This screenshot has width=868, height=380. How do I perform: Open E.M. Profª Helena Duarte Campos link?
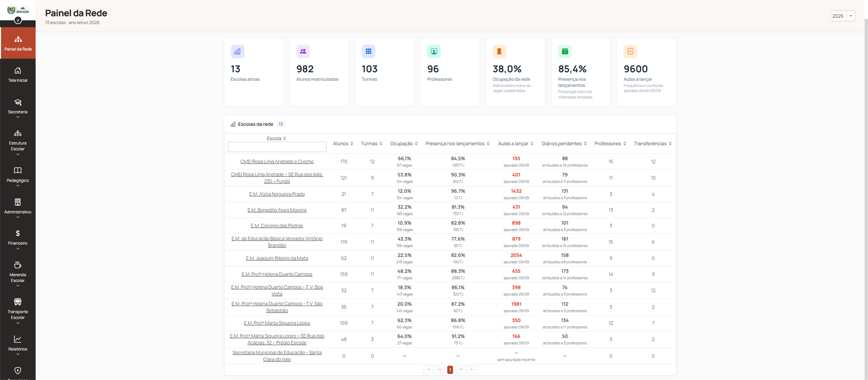click(x=277, y=274)
